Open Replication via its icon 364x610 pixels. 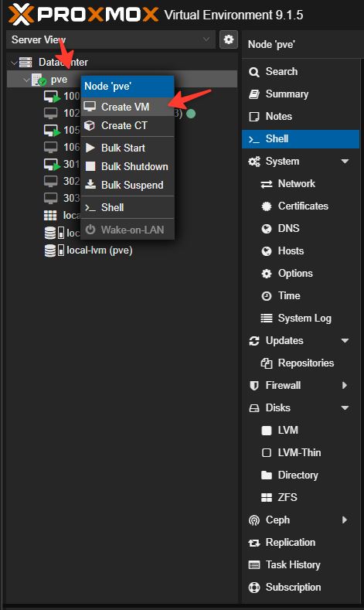click(254, 543)
